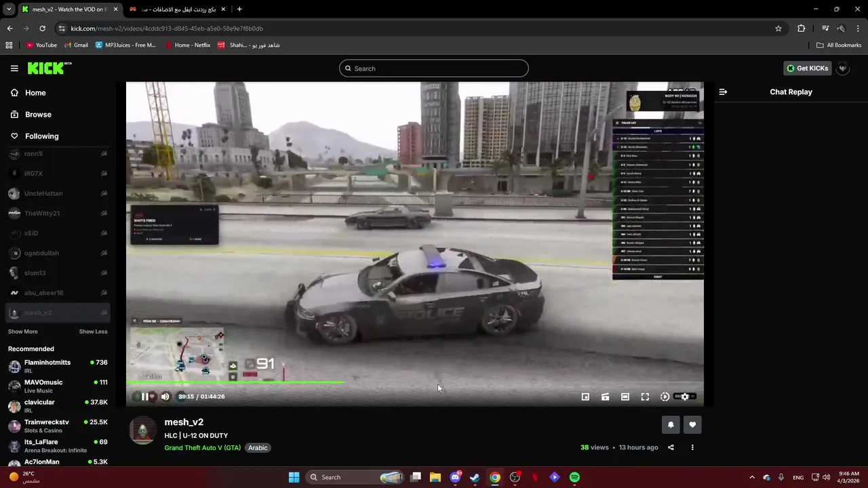Open the Windows Start menu
The width and height of the screenshot is (868, 488).
[294, 477]
